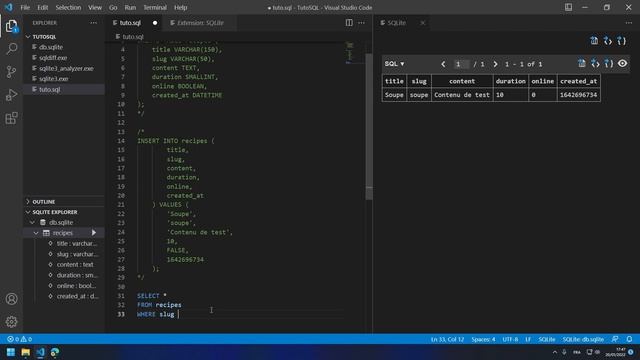Close the SQLite results tab
This screenshot has height=360, width=640.
pos(423,23)
